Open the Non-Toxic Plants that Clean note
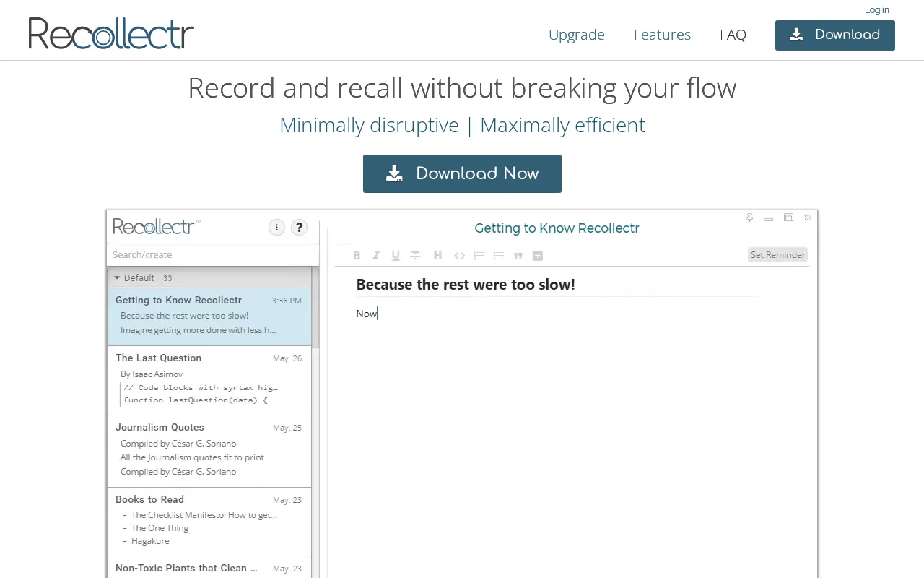The width and height of the screenshot is (924, 578). (x=209, y=567)
